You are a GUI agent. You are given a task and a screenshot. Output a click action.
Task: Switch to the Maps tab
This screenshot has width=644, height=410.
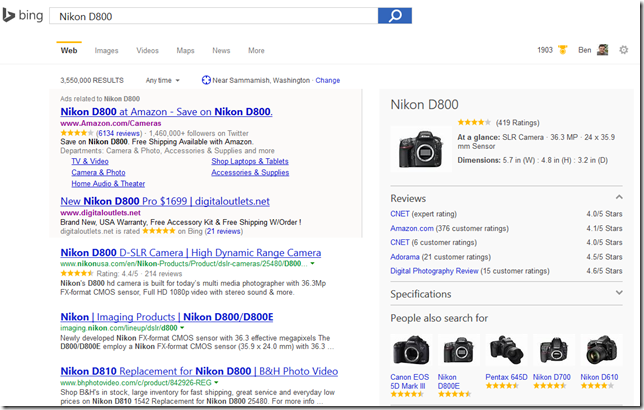[x=185, y=51]
